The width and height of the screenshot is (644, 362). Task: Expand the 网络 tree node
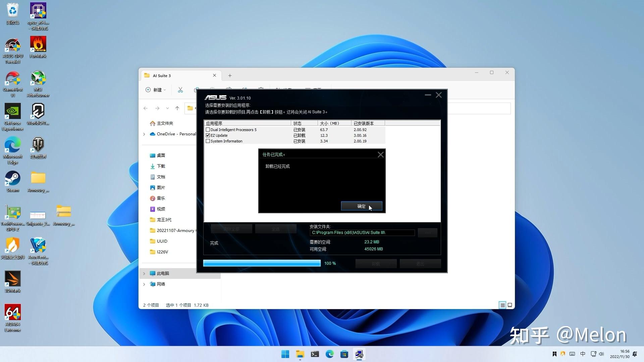[x=144, y=284]
